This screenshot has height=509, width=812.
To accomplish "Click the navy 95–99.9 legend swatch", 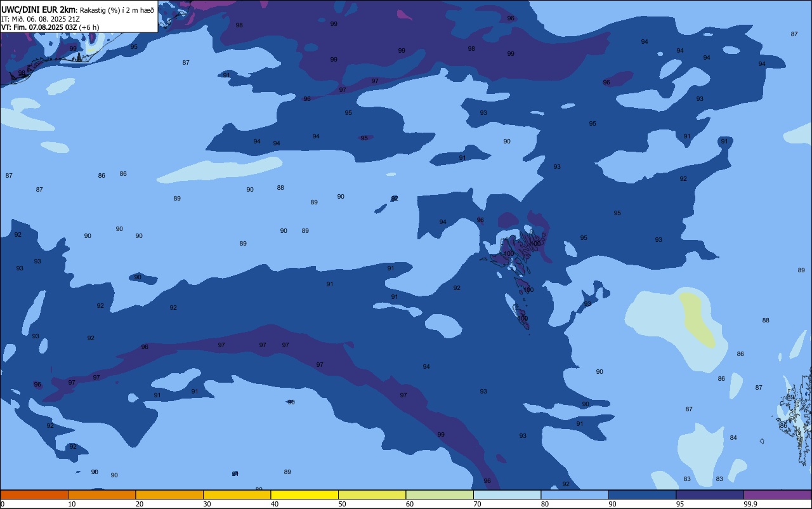I will tap(710, 494).
